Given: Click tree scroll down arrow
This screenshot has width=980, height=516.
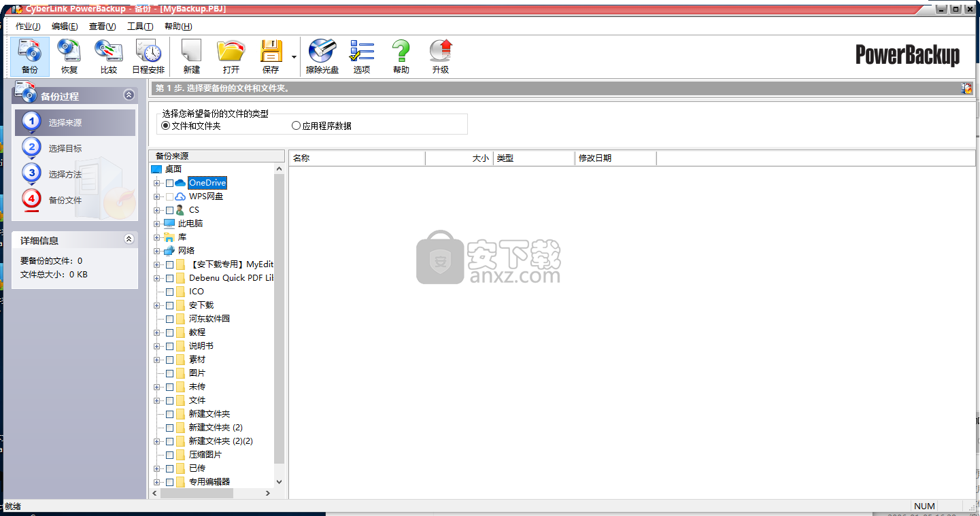Looking at the screenshot, I should point(279,481).
